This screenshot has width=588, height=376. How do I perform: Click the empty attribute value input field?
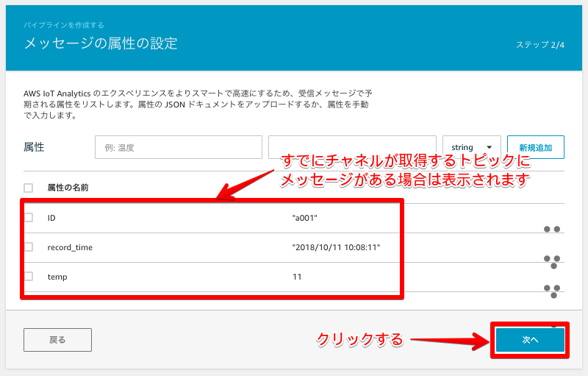(352, 147)
